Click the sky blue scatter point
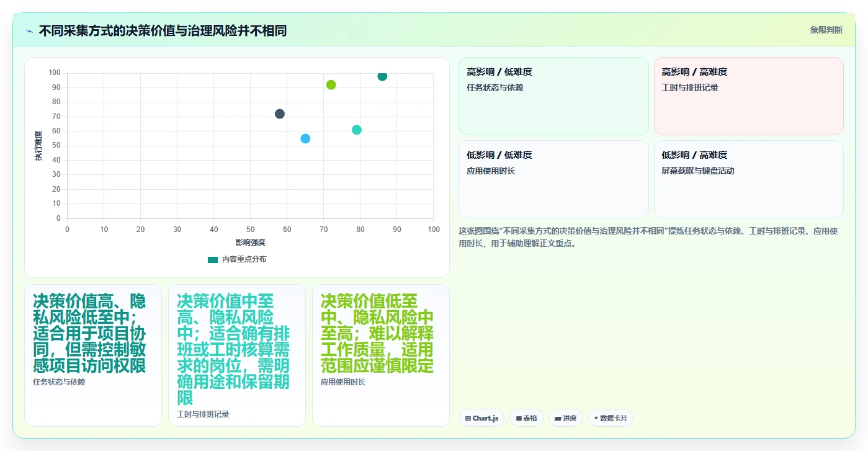This screenshot has width=868, height=451. pyautogui.click(x=305, y=138)
